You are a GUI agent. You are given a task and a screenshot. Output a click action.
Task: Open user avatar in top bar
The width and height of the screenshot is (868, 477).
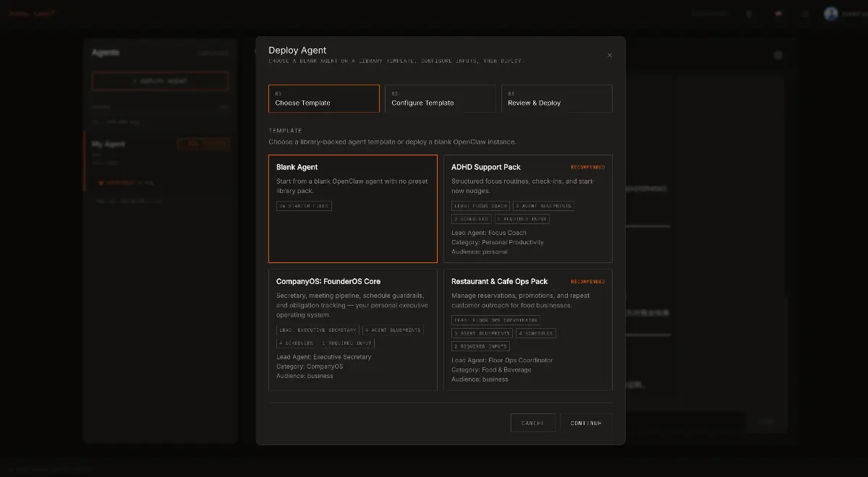830,14
